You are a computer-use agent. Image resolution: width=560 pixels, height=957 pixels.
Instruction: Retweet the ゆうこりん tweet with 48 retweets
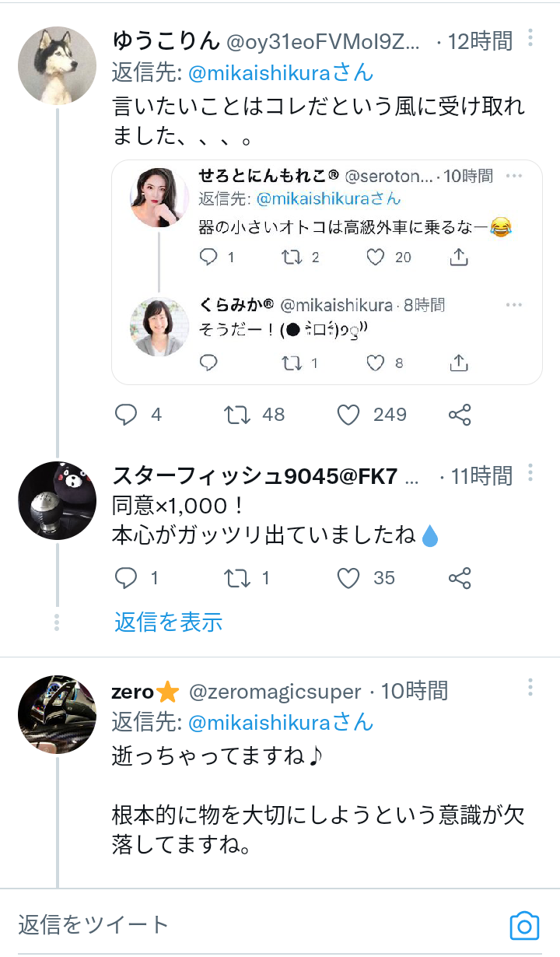[x=236, y=415]
